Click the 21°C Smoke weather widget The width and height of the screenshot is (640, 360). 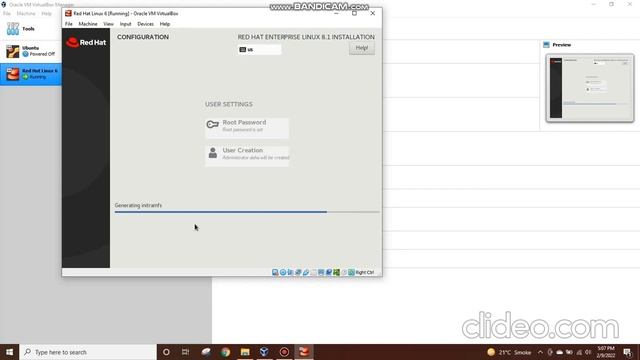pos(509,352)
